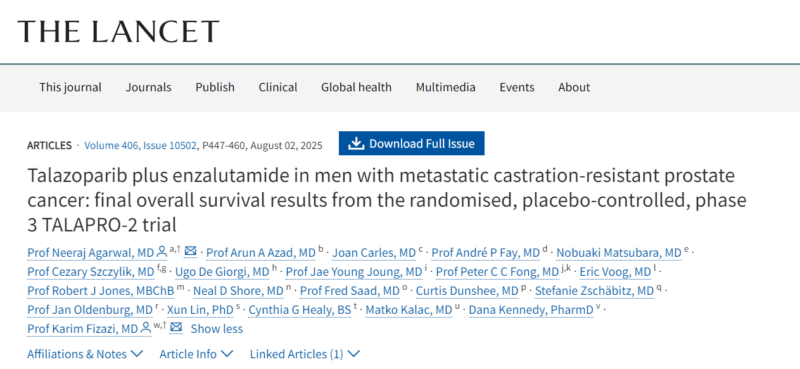Click the P447-460, August 02, 2025 text
The width and height of the screenshot is (800, 369).
coord(262,145)
